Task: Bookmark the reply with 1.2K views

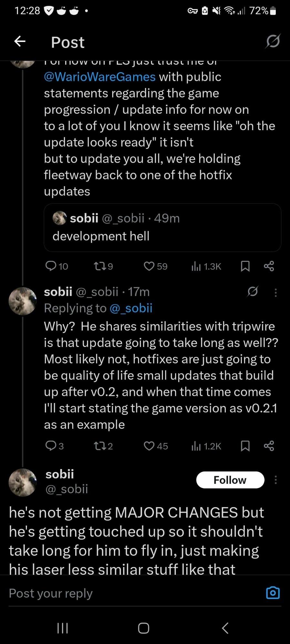Action: [245, 446]
